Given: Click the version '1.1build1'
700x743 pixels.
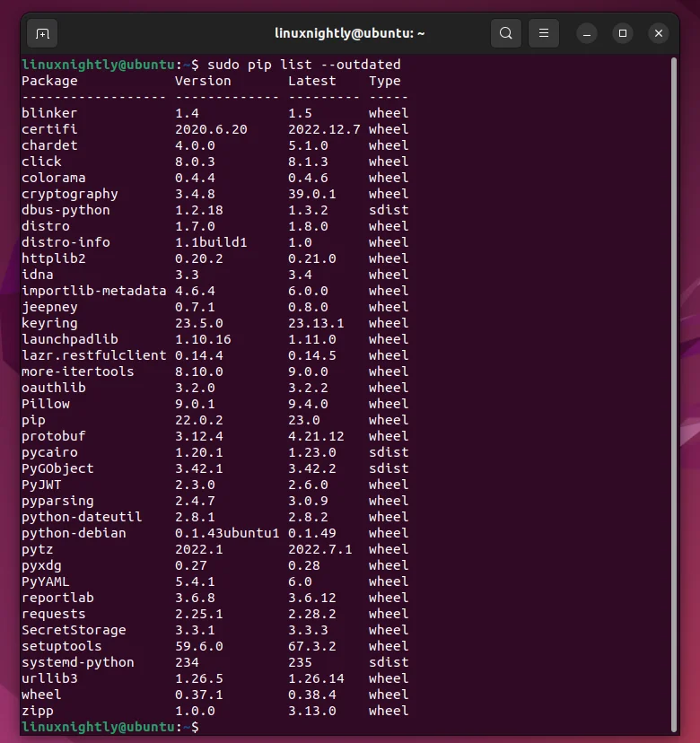Looking at the screenshot, I should pyautogui.click(x=211, y=242).
